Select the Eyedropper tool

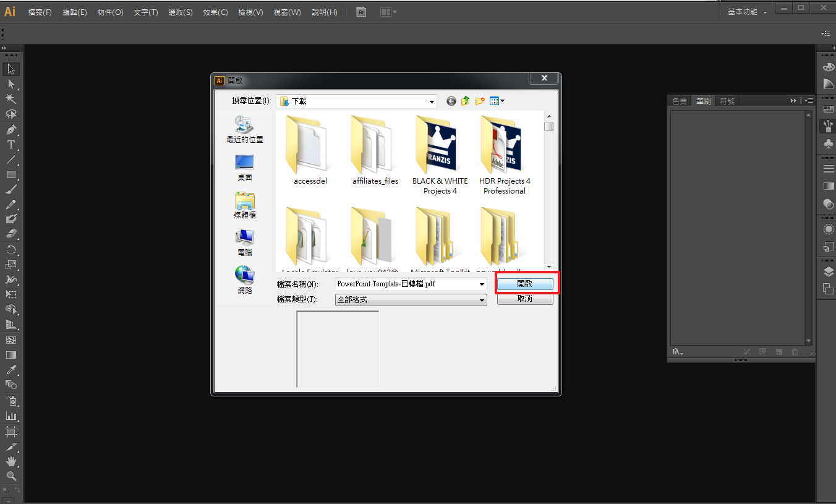tap(11, 370)
